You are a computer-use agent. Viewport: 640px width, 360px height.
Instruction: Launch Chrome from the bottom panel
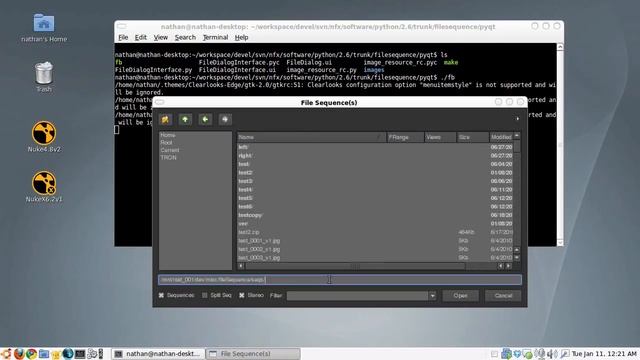pos(31,353)
